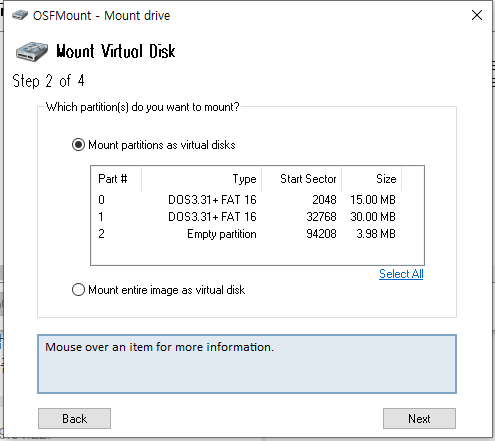The height and width of the screenshot is (441, 495).
Task: Click the OSFMount title bar drive icon
Action: coord(20,15)
